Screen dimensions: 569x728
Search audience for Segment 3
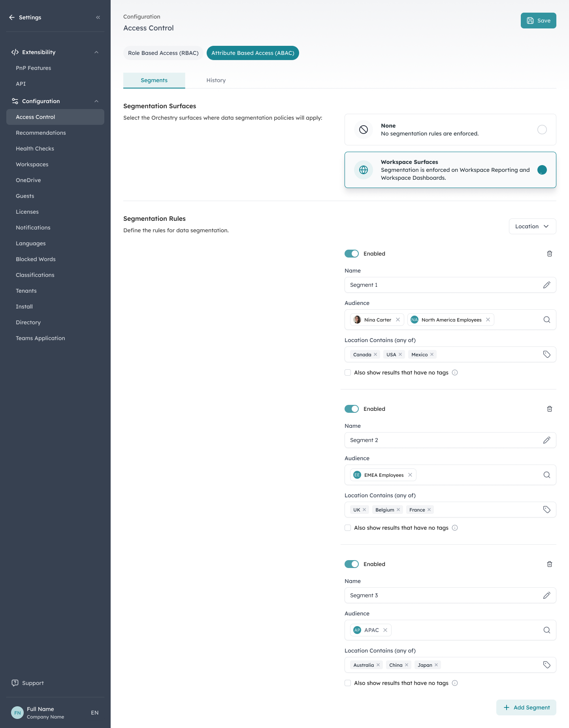(x=547, y=630)
